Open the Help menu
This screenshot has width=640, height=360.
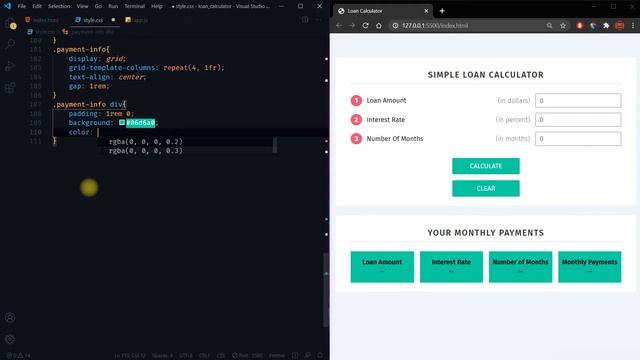click(x=157, y=6)
